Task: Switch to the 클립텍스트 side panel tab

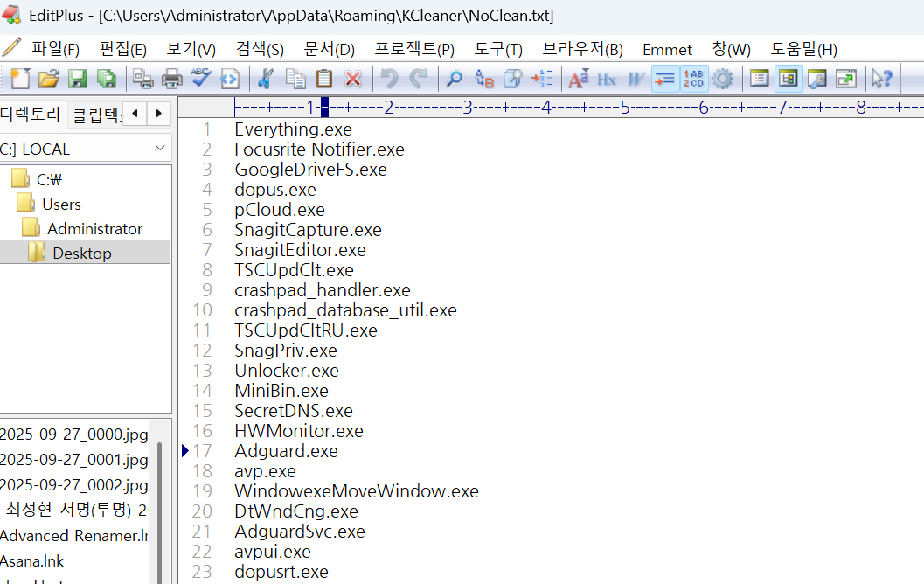Action: 95,115
